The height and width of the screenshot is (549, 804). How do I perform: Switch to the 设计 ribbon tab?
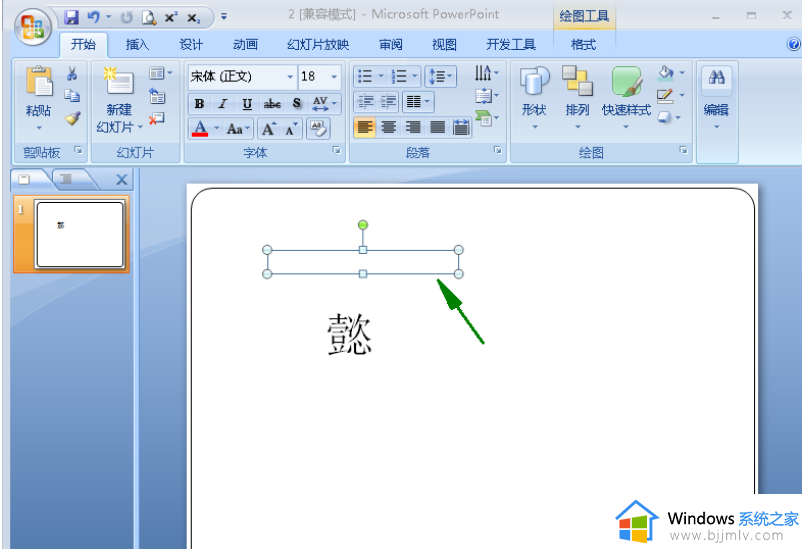coord(191,45)
